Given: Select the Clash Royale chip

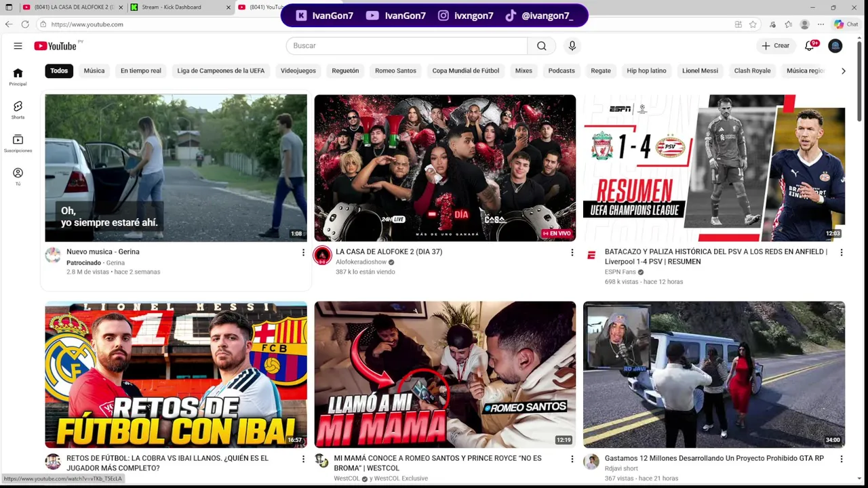Looking at the screenshot, I should pyautogui.click(x=752, y=70).
